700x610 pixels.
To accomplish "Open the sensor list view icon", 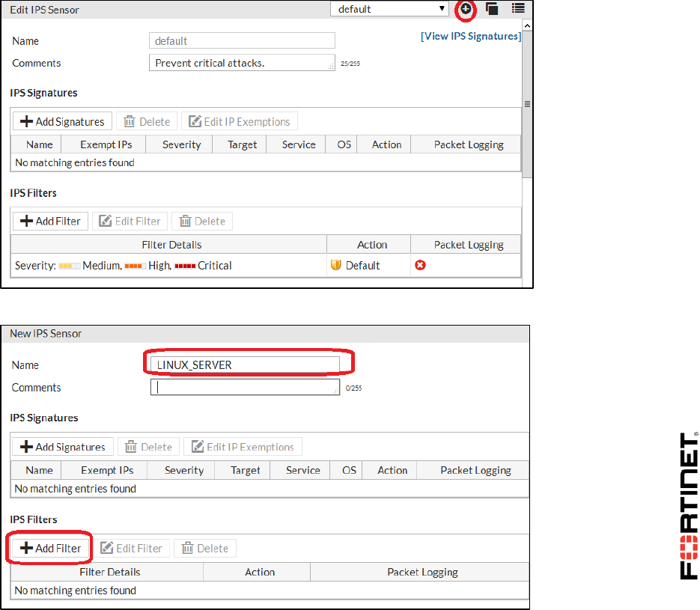I will point(518,8).
